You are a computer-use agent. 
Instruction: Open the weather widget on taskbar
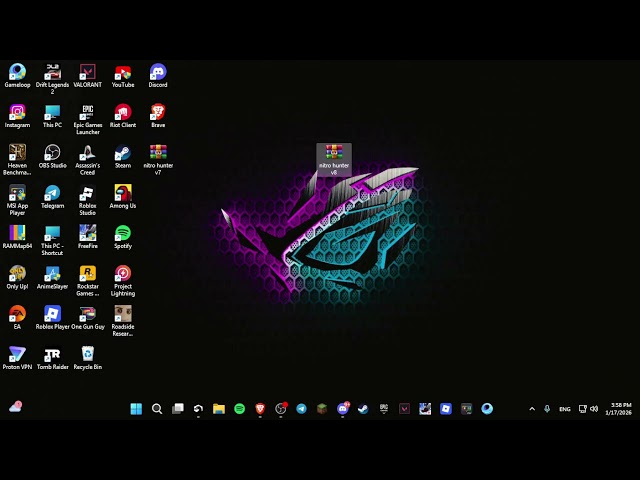[15, 407]
